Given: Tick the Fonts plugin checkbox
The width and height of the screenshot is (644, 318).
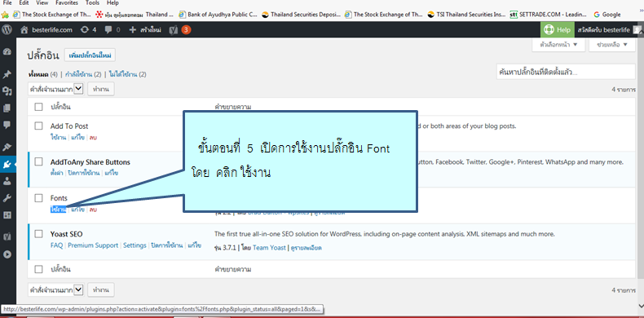Looking at the screenshot, I should tap(38, 198).
